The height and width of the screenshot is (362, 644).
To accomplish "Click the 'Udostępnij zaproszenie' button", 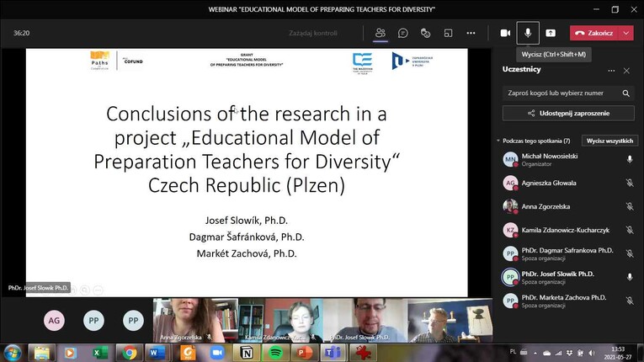I will pyautogui.click(x=568, y=113).
